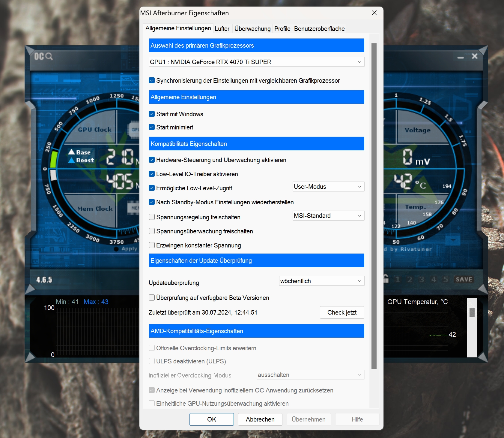The image size is (504, 438).
Task: Open the Profile tab
Action: pyautogui.click(x=282, y=29)
